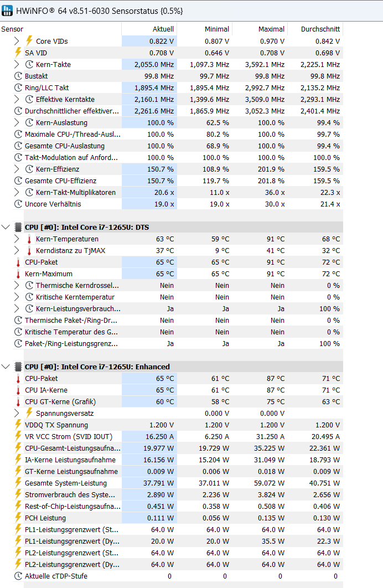Viewport: 383px width, 588px height.
Task: Click the clock icon of Uncore Verhältnis
Action: pyautogui.click(x=18, y=204)
